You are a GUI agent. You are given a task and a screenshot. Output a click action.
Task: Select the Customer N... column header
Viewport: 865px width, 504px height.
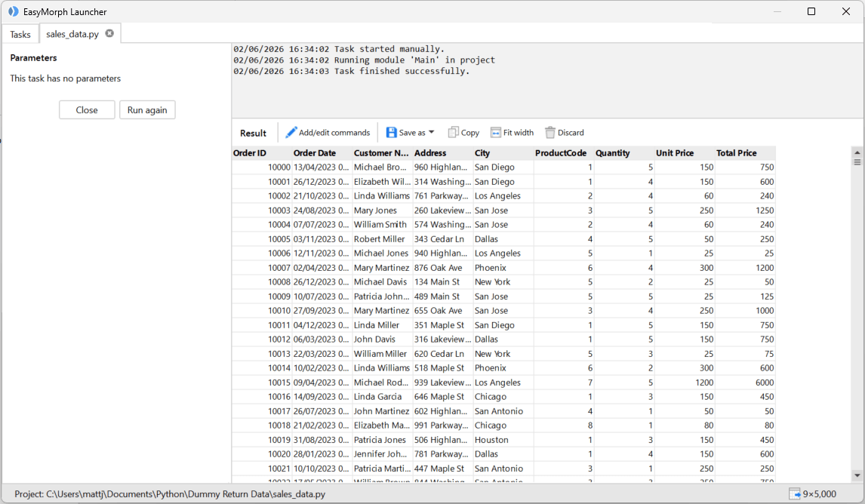[381, 152]
